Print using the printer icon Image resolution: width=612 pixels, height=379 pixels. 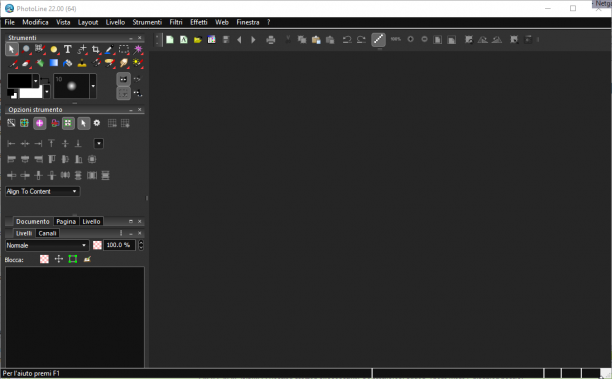coord(270,39)
